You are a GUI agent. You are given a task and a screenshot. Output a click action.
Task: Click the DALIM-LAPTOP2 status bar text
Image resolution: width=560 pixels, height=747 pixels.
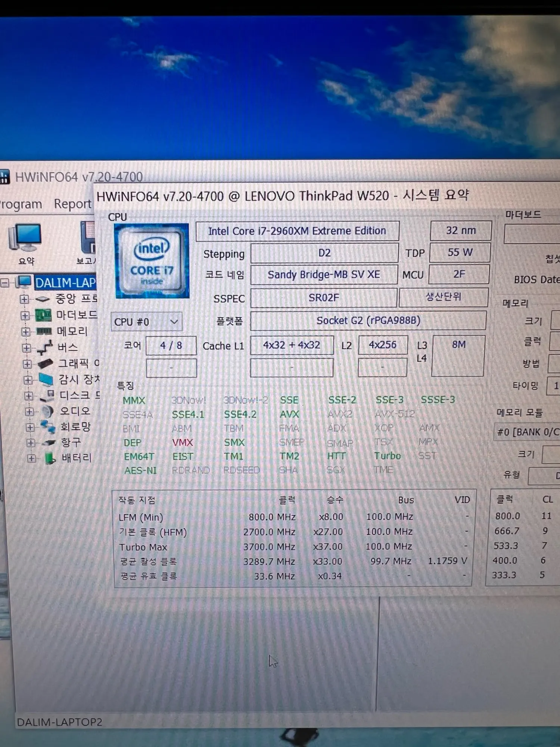60,722
